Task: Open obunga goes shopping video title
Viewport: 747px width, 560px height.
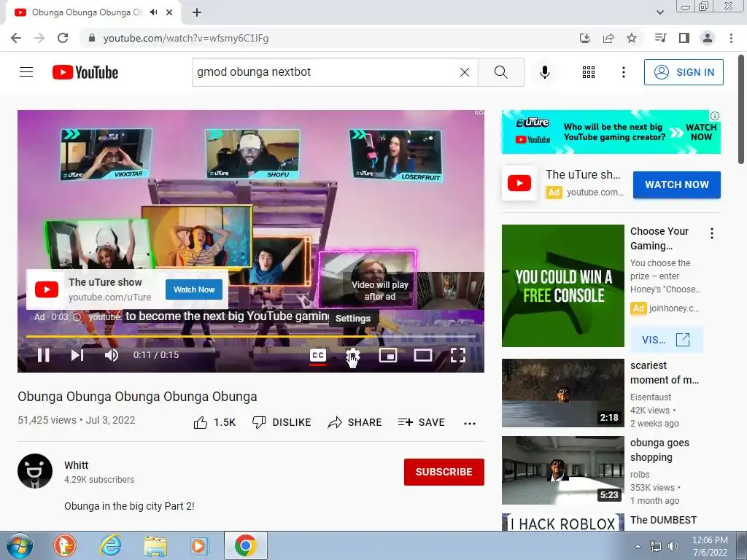Action: 659,450
